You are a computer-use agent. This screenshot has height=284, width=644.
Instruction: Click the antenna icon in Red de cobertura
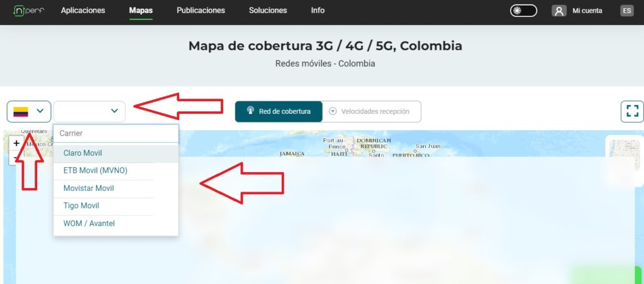pyautogui.click(x=250, y=111)
